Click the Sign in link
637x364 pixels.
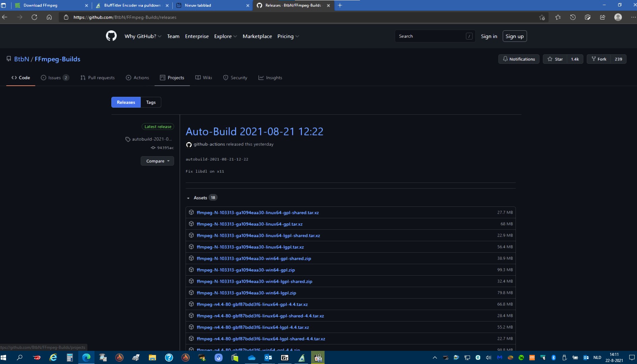click(489, 36)
